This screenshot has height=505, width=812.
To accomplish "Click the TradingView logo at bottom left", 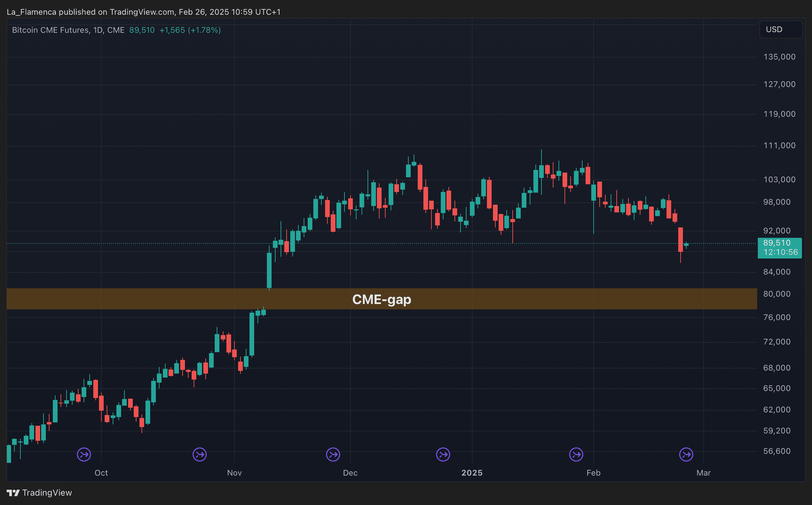I will 13,493.
